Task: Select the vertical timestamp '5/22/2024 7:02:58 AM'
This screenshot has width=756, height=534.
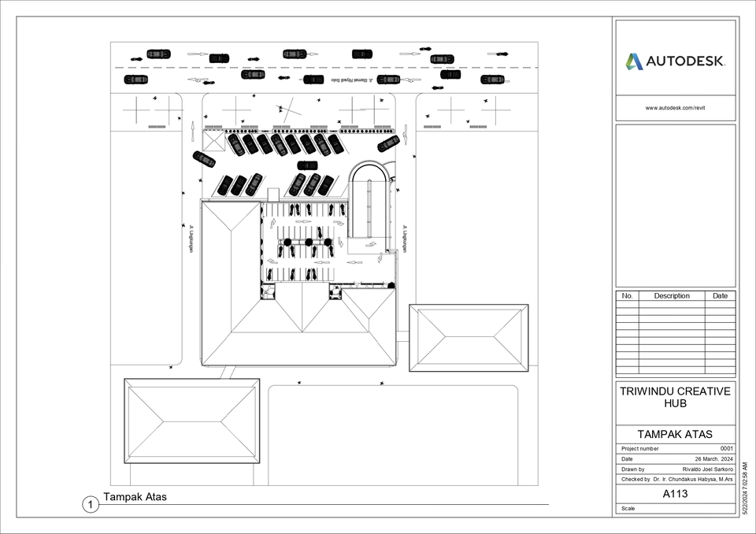Action: click(x=745, y=490)
